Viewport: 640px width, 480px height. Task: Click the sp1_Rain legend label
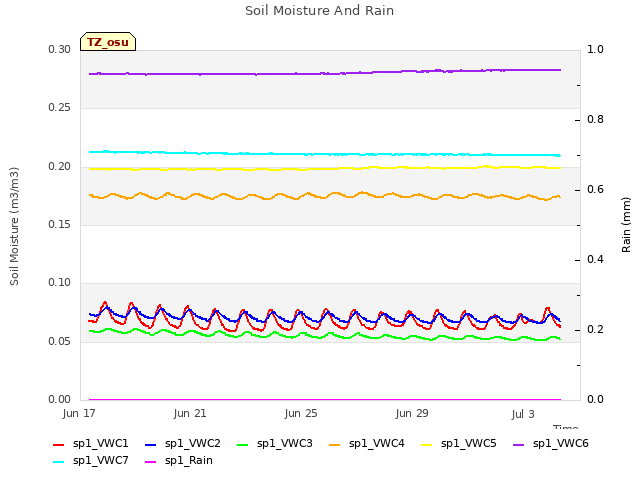coord(189,460)
